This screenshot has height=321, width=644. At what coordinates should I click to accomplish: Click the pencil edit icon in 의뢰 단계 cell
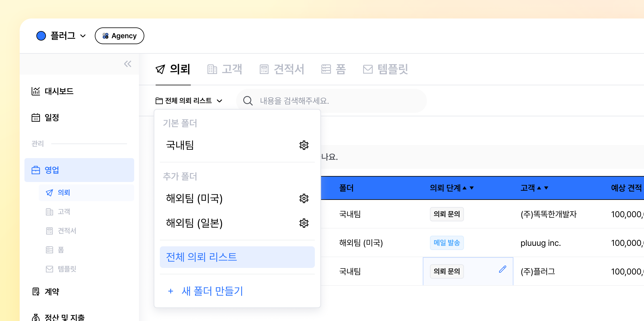(502, 269)
